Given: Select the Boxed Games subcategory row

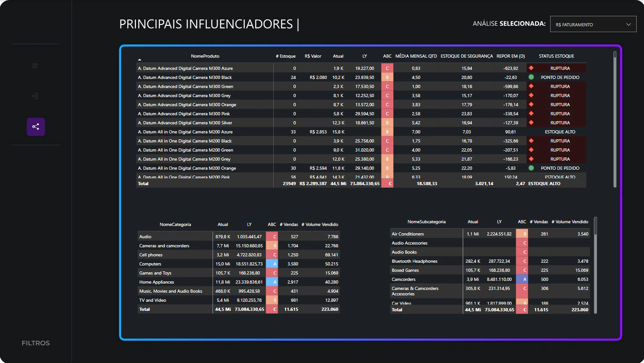Looking at the screenshot, I should tap(490, 270).
